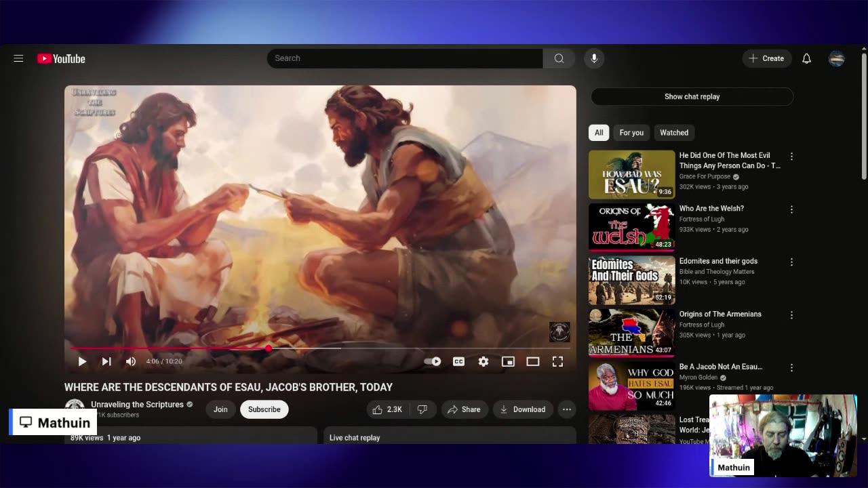Expand description showing 89K views
The width and height of the screenshot is (868, 488).
tap(191, 435)
